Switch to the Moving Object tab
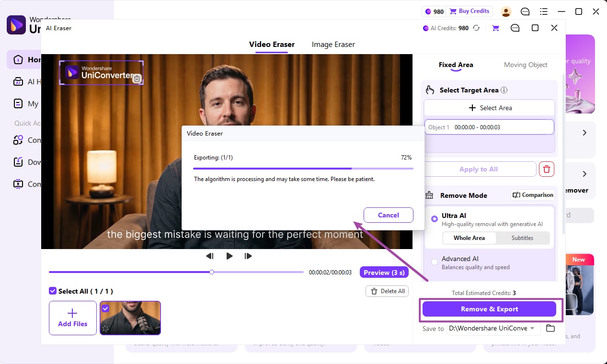 (x=526, y=65)
